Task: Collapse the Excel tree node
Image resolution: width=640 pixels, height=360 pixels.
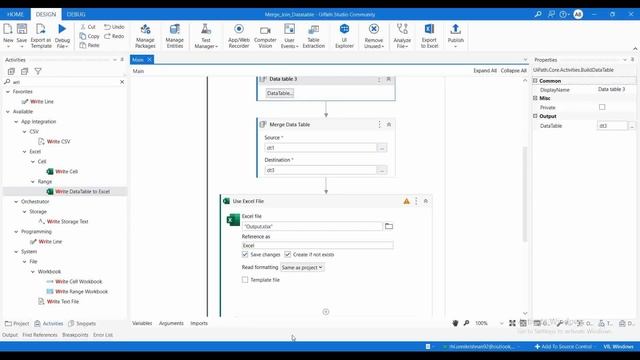Action: coord(24,151)
